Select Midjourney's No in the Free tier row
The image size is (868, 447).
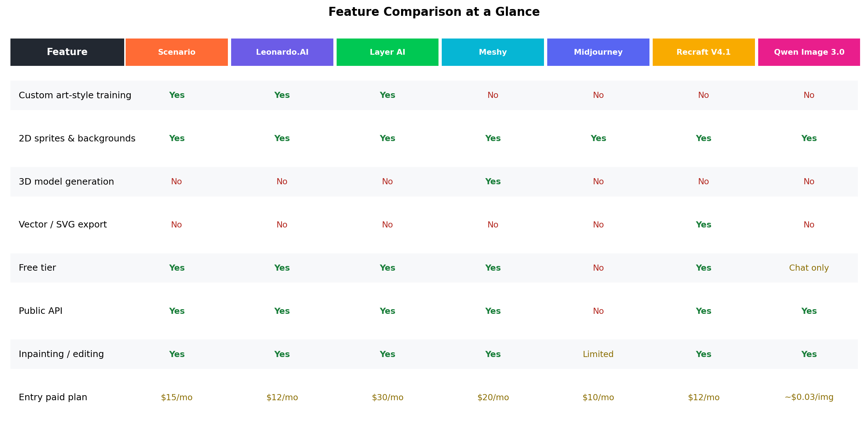(x=598, y=268)
